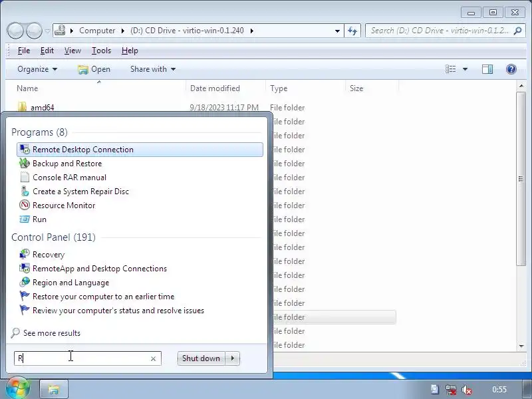Click the Explorer taskbar button
Screen dimensions: 532x399
click(x=54, y=389)
